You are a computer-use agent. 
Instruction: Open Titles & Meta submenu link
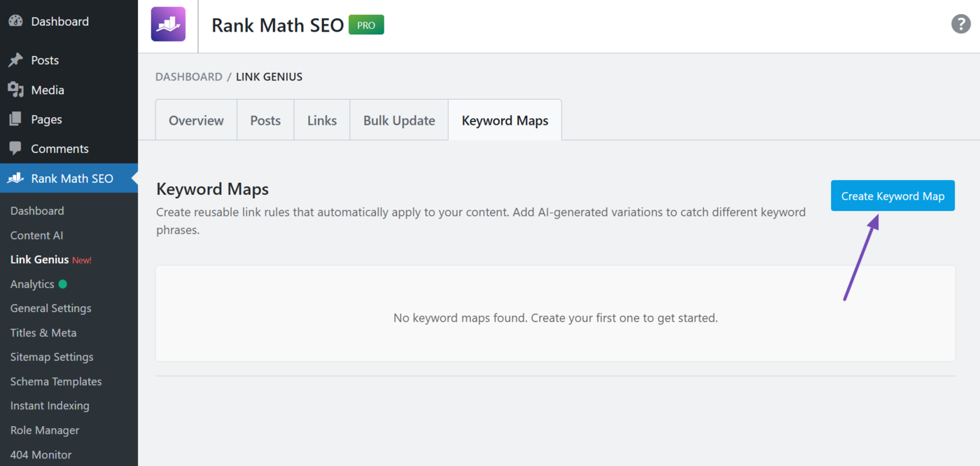43,333
